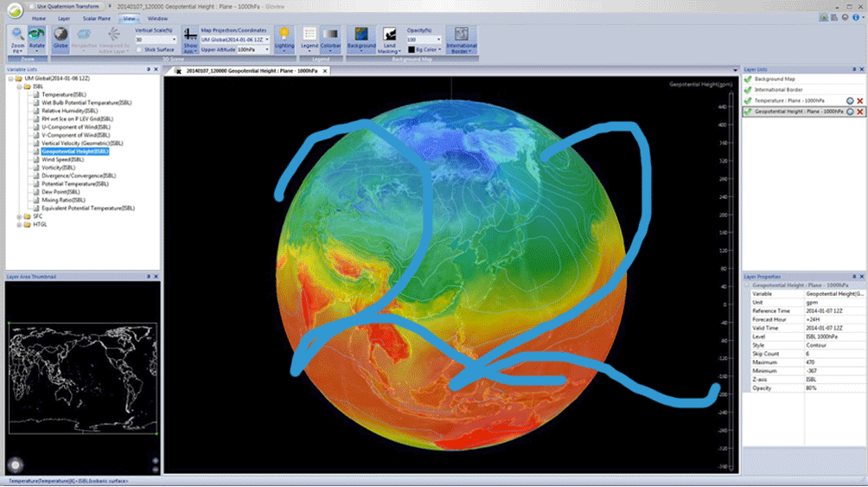This screenshot has width=868, height=487.
Task: Select Dew Point(ISBL) variable
Action: coord(61,192)
